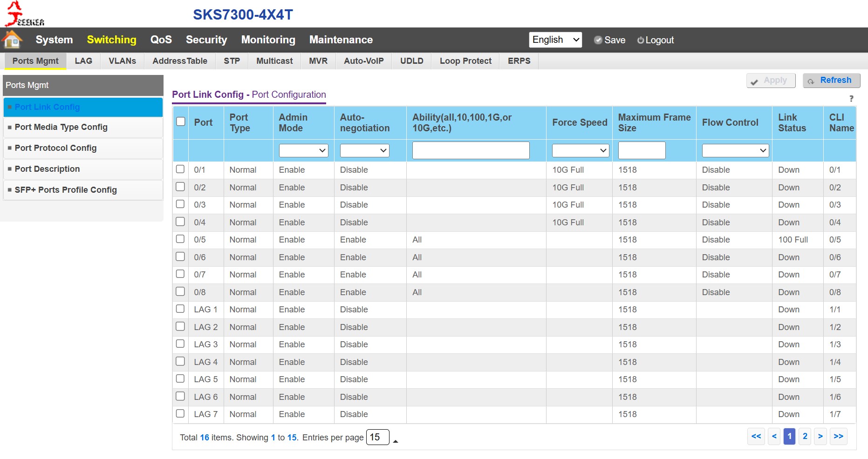Click the Ability text input field
The height and width of the screenshot is (459, 868).
[x=471, y=150]
